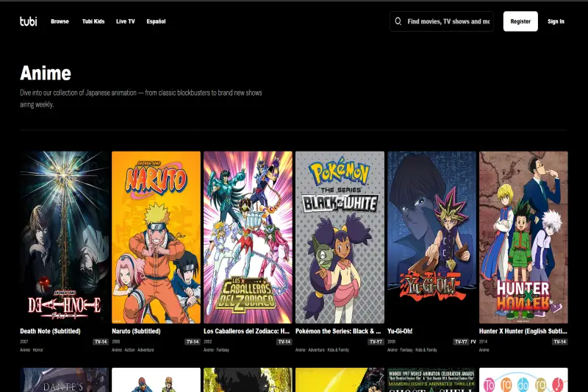Click the Yu-Gi-Oh! title link
588x392 pixels.
click(400, 331)
